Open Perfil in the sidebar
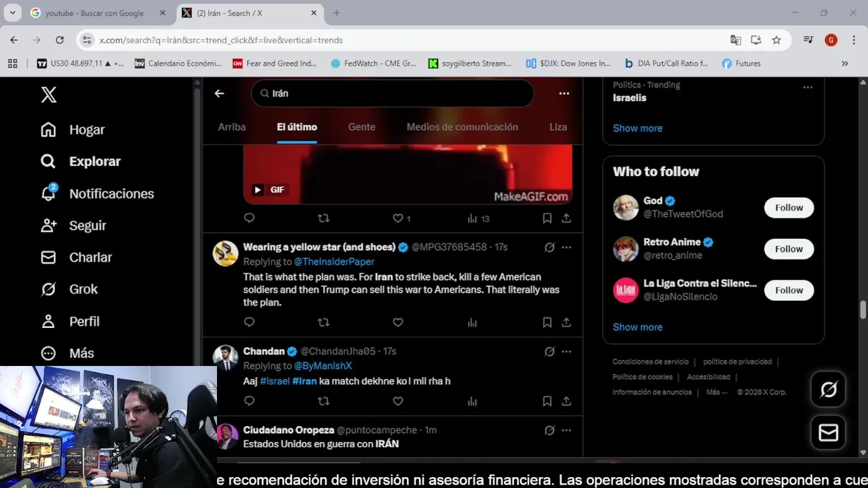The height and width of the screenshot is (488, 868). 70,321
